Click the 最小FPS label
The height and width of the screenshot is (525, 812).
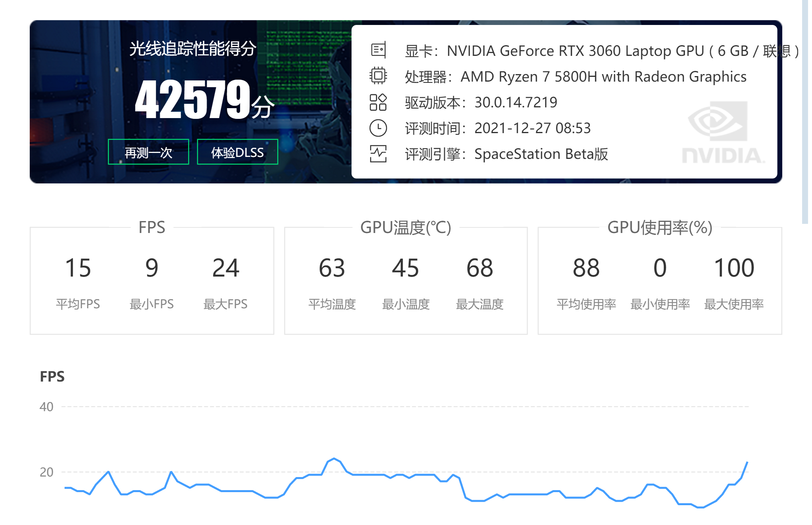(x=152, y=304)
